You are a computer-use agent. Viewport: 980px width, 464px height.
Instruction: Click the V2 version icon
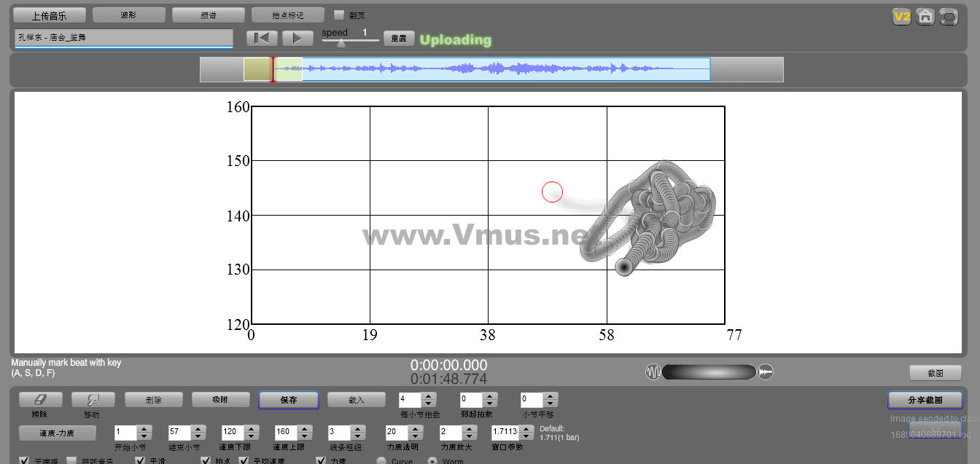click(902, 17)
